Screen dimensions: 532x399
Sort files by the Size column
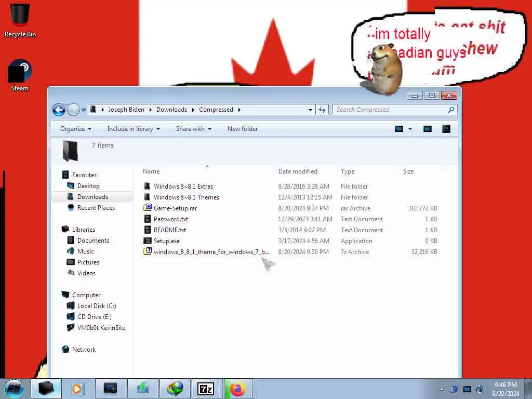[408, 171]
